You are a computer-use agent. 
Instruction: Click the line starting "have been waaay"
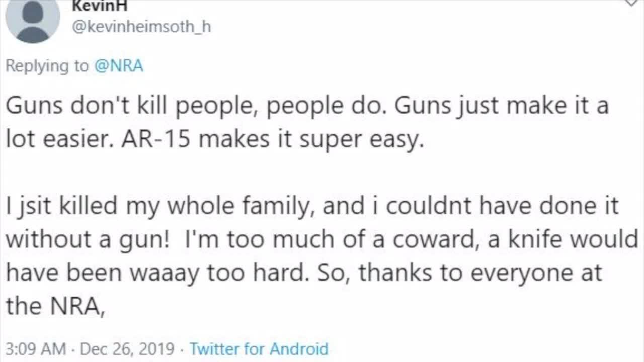[x=304, y=273]
